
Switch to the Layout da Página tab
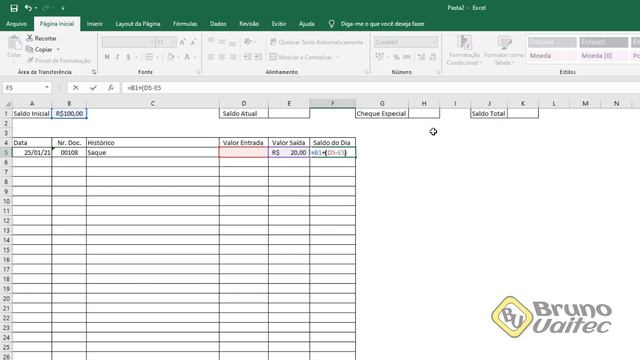138,24
